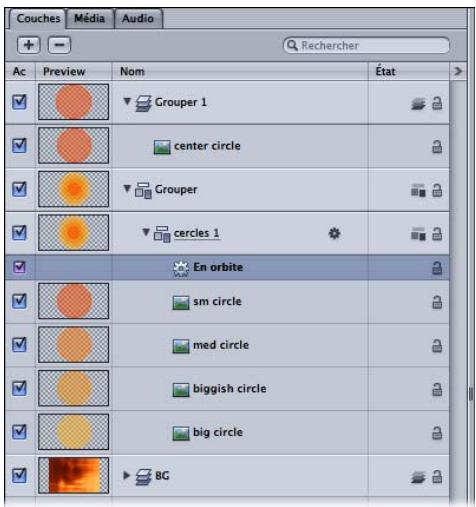Click the Grouper 2D group icon
476x507 pixels.
143,191
